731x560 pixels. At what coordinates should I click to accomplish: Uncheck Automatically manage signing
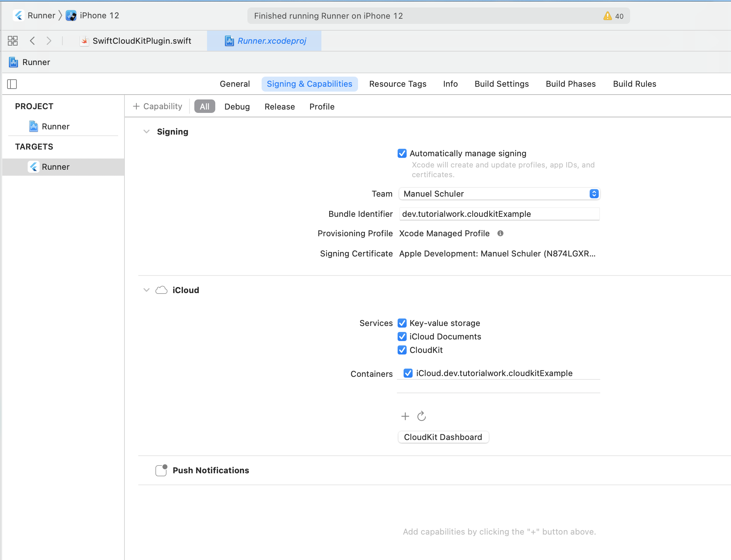coord(402,153)
